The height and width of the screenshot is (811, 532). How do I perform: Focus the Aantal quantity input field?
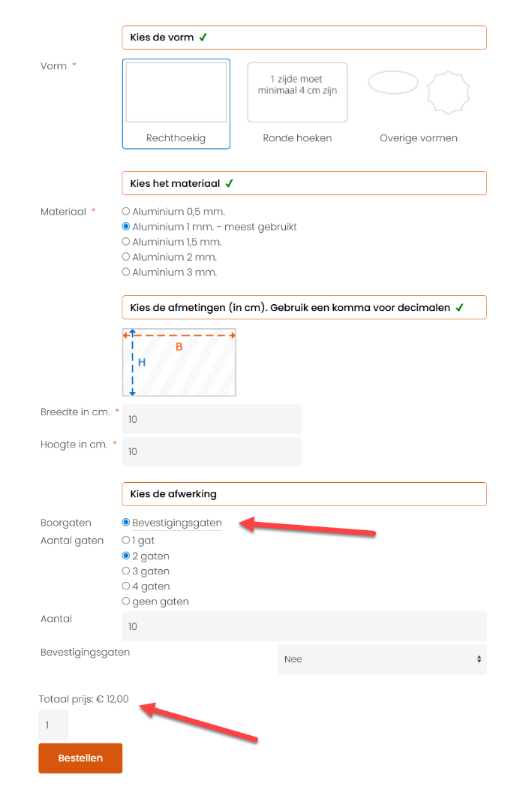tap(304, 626)
